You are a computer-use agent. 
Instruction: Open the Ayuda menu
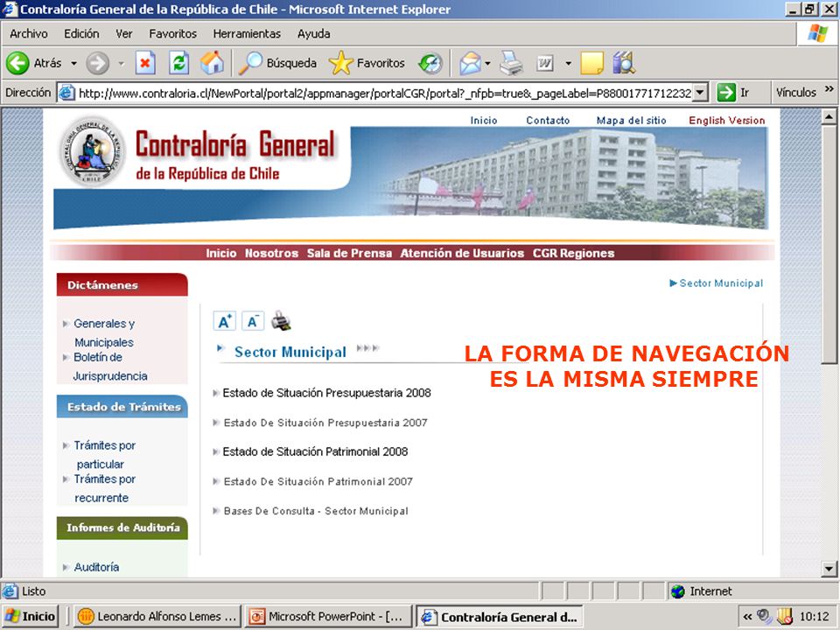313,34
